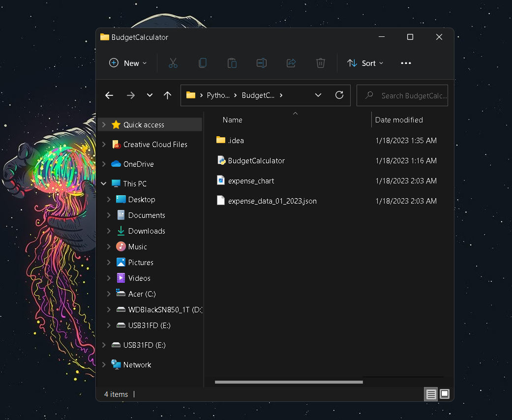The image size is (512, 420).
Task: Refresh the folder with the reload icon
Action: tap(339, 95)
